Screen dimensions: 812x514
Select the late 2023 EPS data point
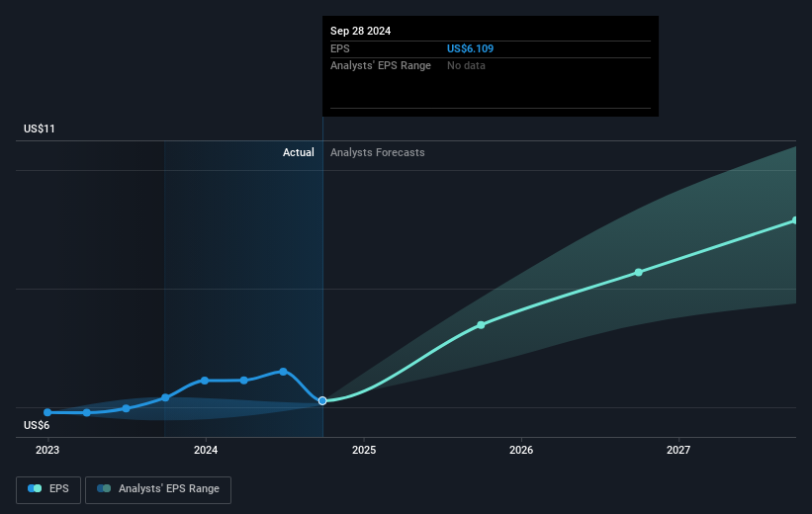[165, 397]
